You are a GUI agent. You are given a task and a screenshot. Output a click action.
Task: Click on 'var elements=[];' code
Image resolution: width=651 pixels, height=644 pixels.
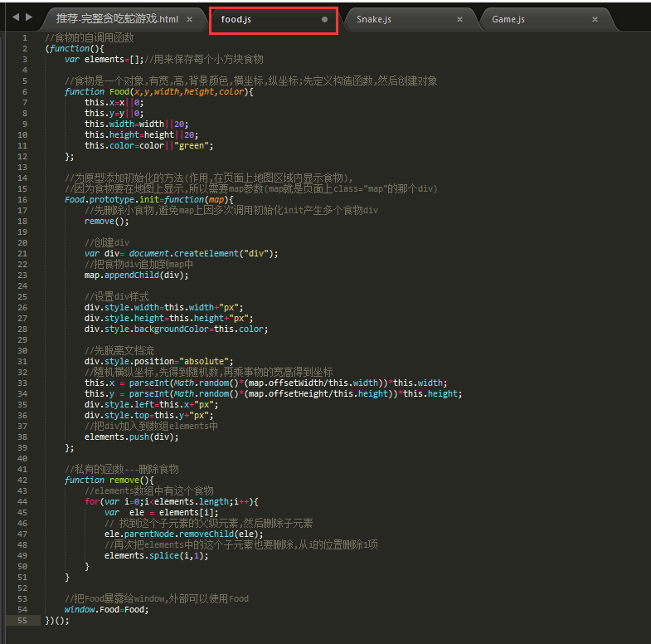pos(104,60)
